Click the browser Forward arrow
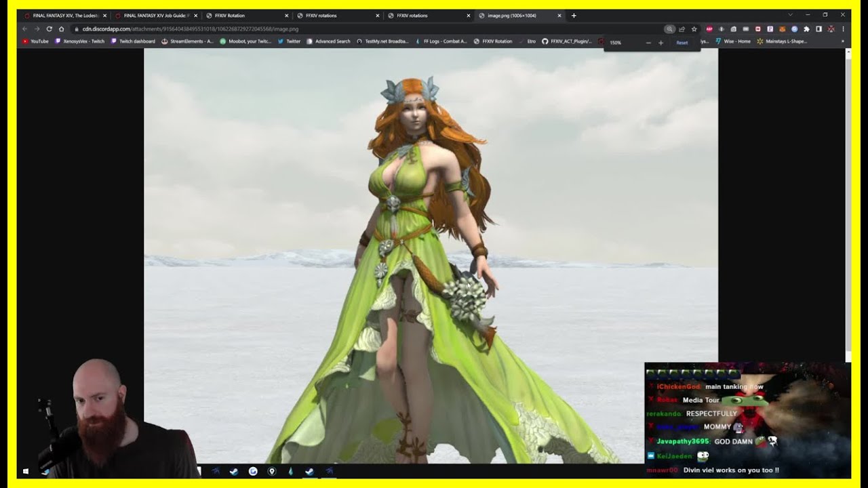 tap(37, 29)
